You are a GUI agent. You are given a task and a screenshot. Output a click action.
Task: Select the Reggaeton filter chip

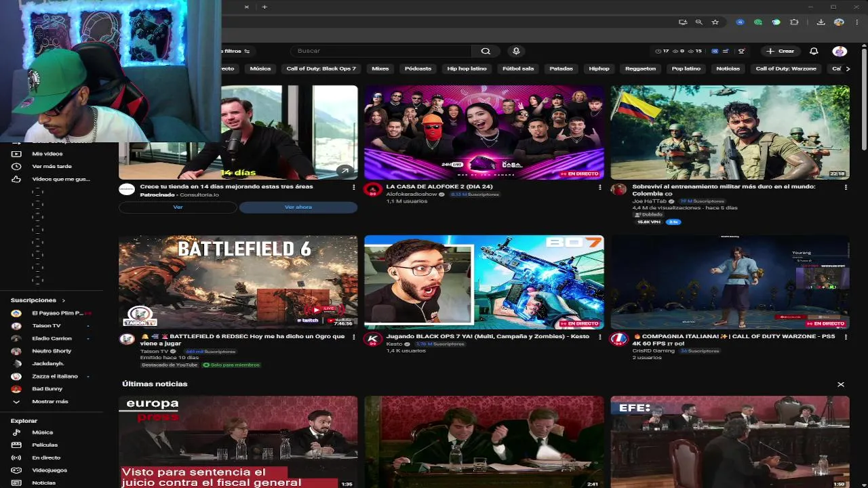tap(641, 68)
